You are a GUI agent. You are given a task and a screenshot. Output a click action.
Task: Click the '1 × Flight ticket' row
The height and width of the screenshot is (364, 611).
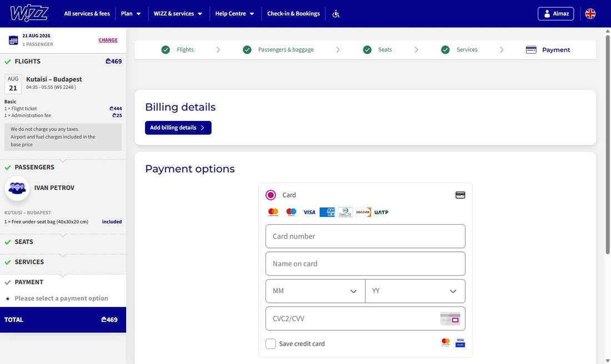(x=63, y=109)
